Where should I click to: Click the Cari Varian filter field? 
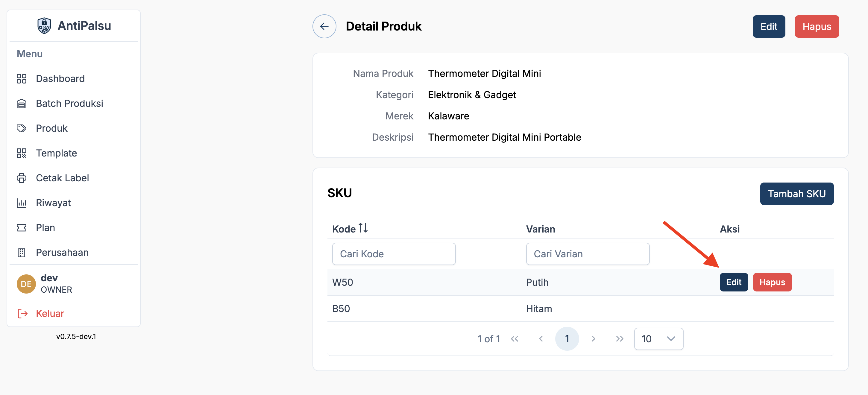tap(587, 254)
